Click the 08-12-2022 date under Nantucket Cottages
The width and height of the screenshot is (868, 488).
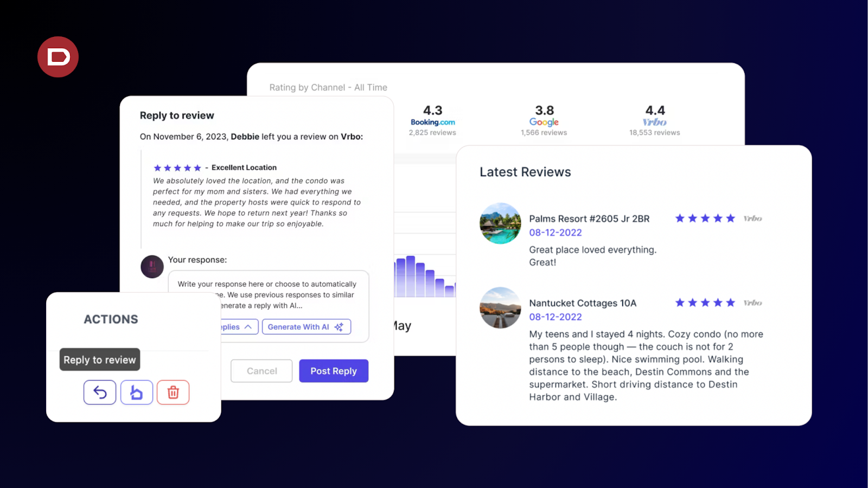[x=556, y=317]
